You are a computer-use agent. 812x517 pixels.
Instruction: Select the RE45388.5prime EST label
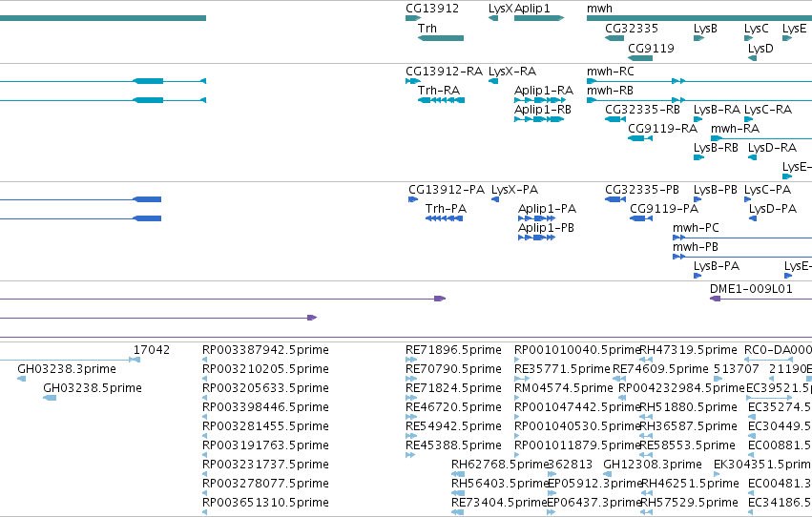(x=453, y=446)
